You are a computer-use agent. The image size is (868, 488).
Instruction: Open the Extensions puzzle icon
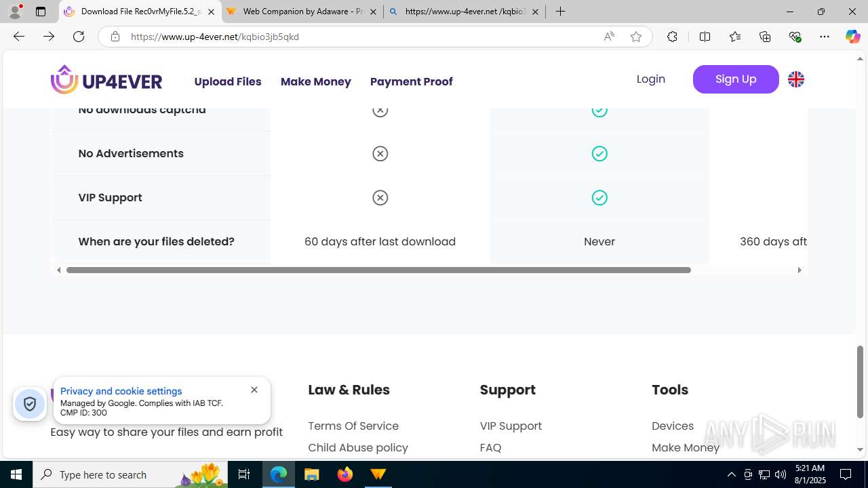672,37
